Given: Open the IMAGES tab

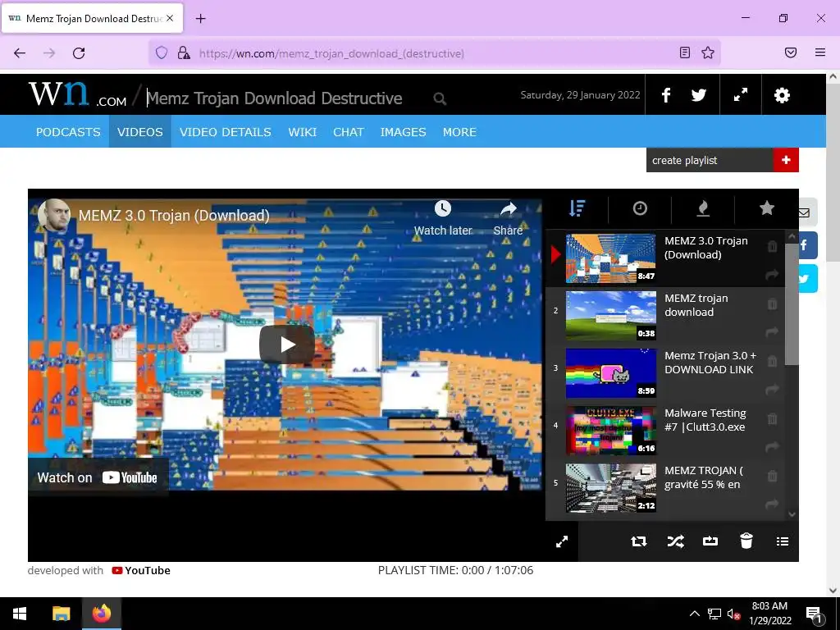Looking at the screenshot, I should click(x=403, y=132).
